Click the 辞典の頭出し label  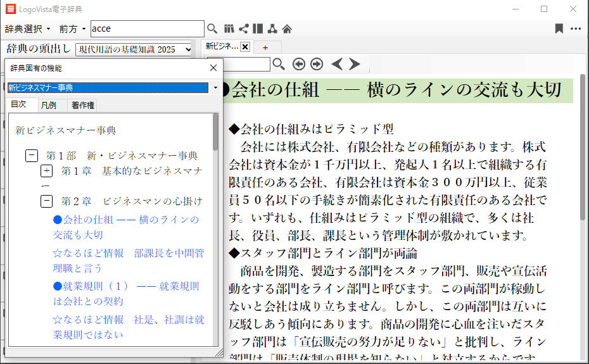(x=39, y=49)
